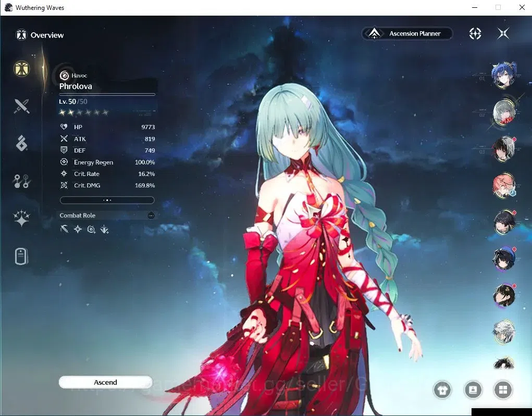Open the team target icon beside Ascension Planner
Screen dimensions: 532x416
click(x=475, y=33)
